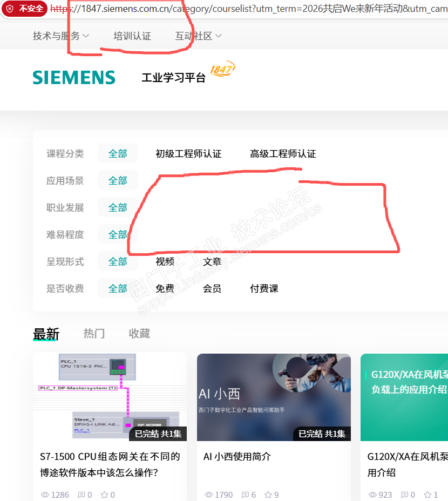Screen dimensions: 448x501
Task: Click the star icon showing 1 favorite
Action: tap(427, 495)
